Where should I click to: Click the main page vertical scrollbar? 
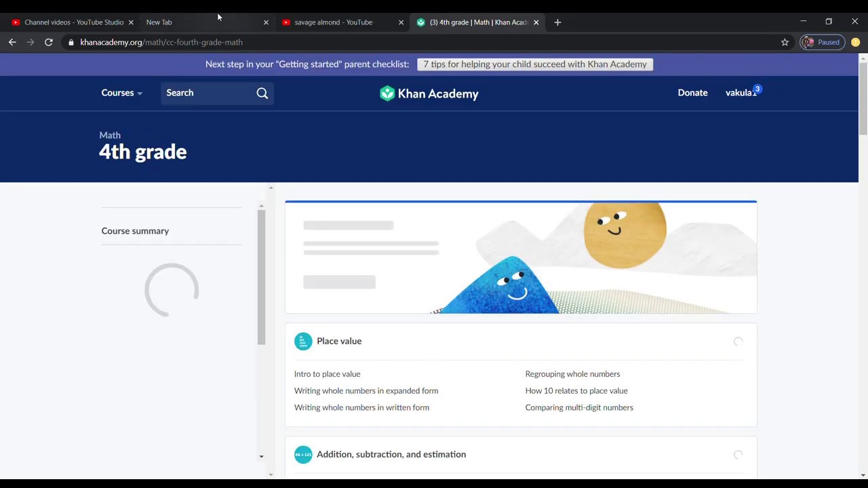863,98
